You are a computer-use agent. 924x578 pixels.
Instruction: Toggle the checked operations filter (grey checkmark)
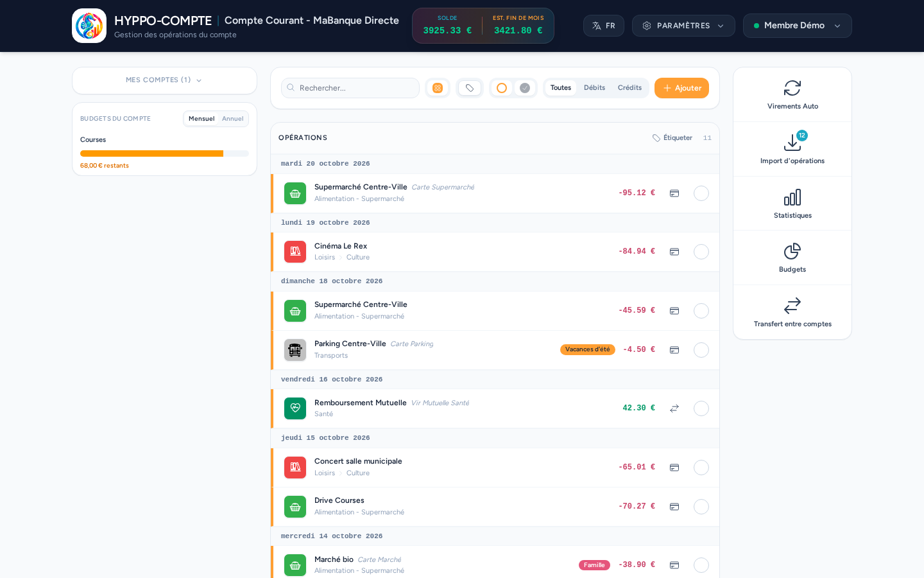pyautogui.click(x=525, y=88)
